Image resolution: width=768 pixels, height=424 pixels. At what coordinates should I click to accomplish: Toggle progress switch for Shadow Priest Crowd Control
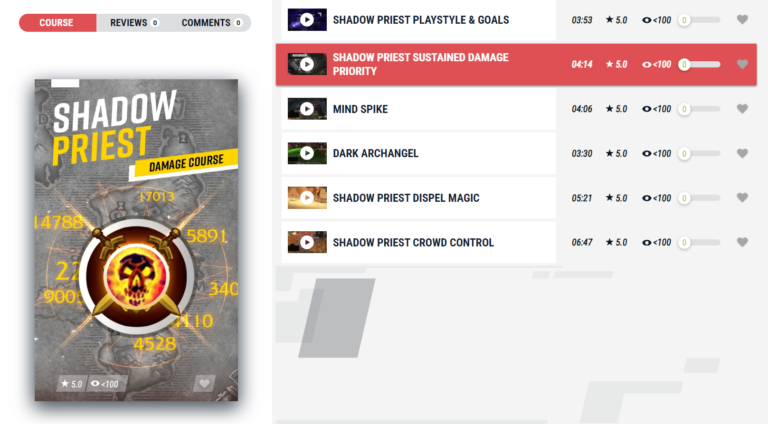(699, 242)
